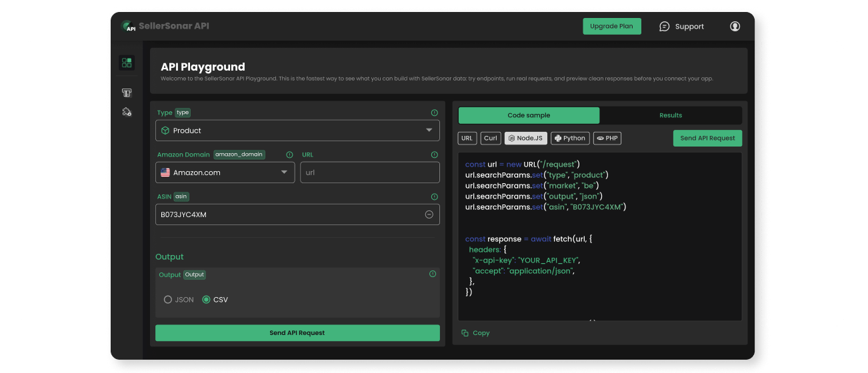Click the second sidebar icon below dashboard

[x=126, y=93]
